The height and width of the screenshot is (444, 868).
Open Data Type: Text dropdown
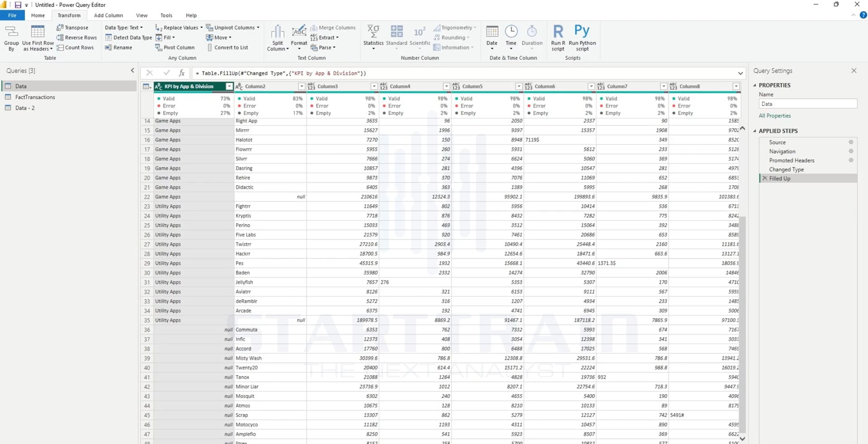click(124, 28)
